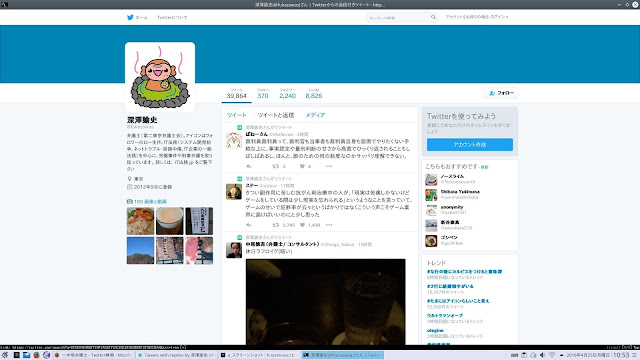Open the likes count 8,826

[313, 93]
